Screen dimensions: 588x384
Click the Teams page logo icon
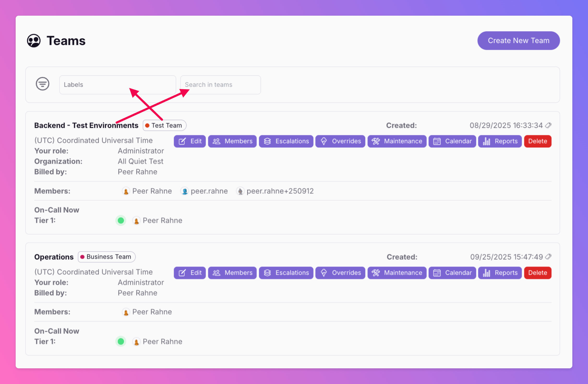pyautogui.click(x=34, y=41)
